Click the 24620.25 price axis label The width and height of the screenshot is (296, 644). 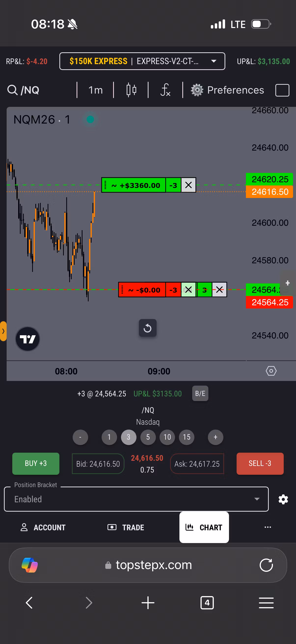pos(269,179)
